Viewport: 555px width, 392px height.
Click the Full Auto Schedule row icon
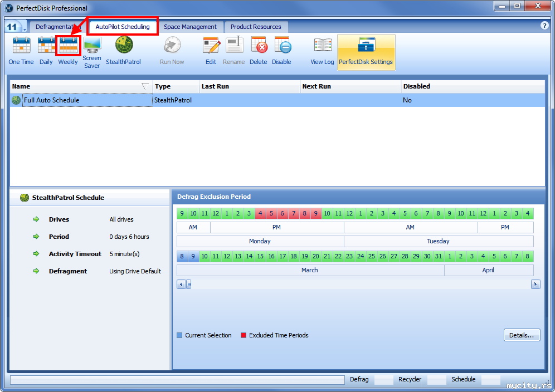coord(16,100)
